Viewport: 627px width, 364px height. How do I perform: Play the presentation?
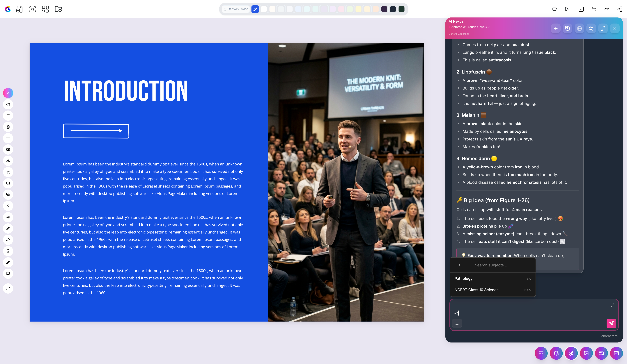tap(567, 9)
